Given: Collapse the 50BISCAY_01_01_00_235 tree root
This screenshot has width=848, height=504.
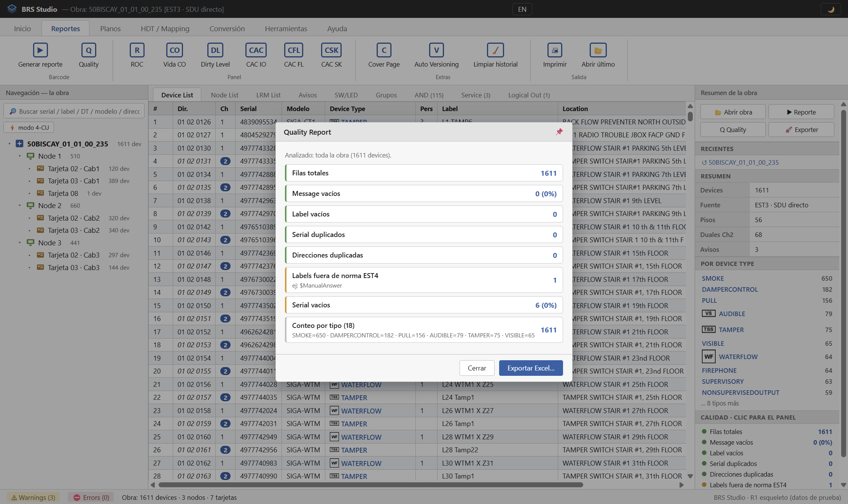Looking at the screenshot, I should click(x=10, y=144).
